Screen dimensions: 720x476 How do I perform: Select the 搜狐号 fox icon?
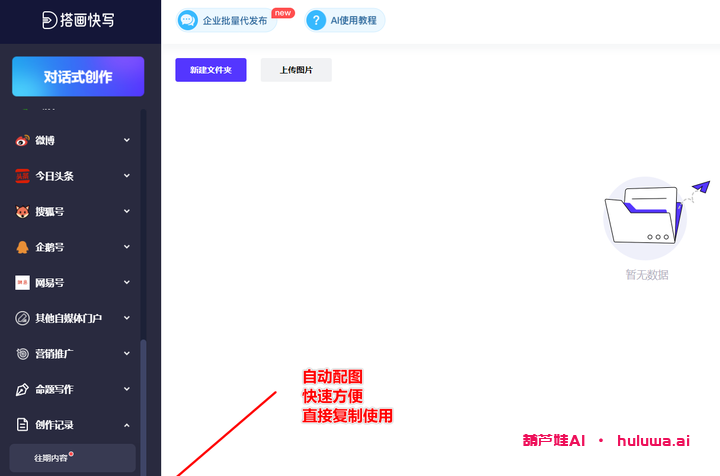[23, 212]
